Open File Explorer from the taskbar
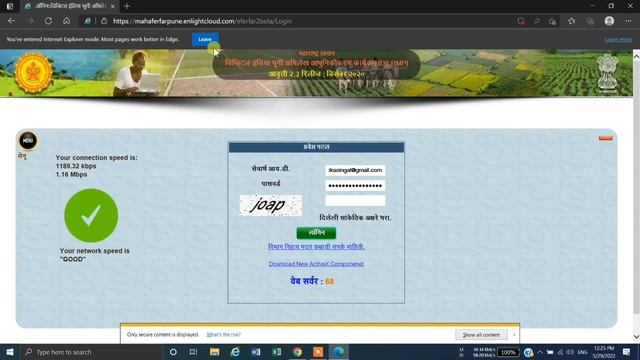 coord(214,352)
